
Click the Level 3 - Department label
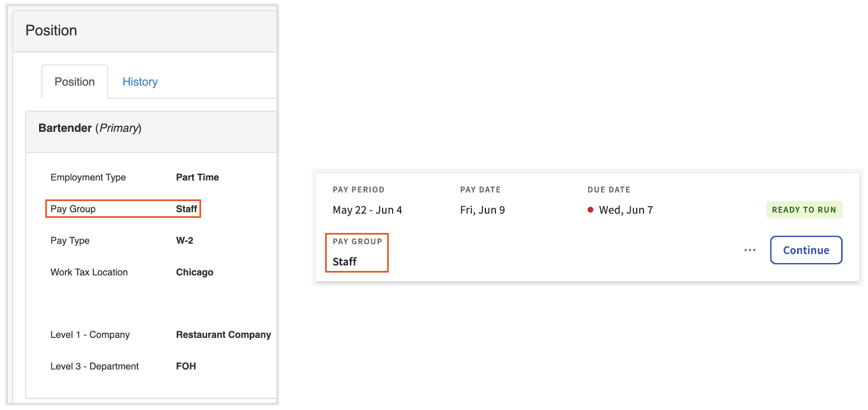click(x=94, y=366)
